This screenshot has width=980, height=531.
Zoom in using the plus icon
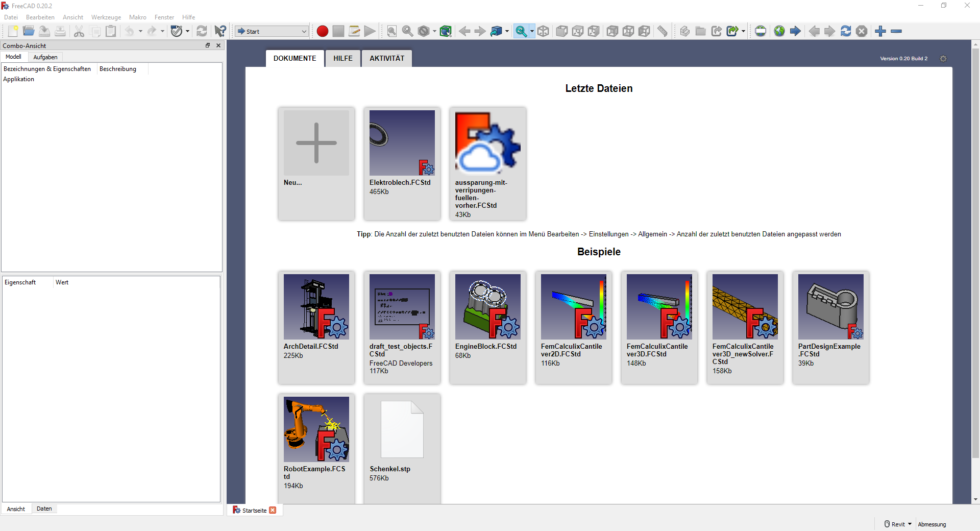point(881,31)
